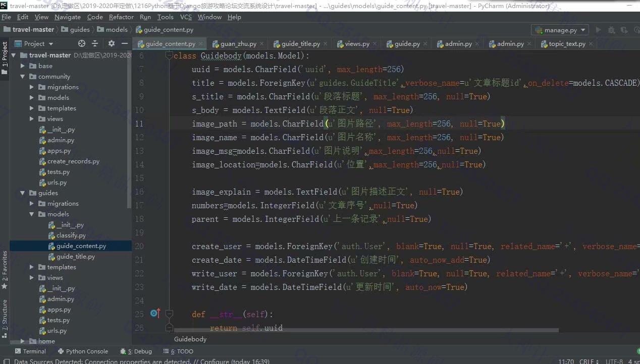This screenshot has height=364, width=640.
Task: Open the VCS menu
Action: click(186, 17)
